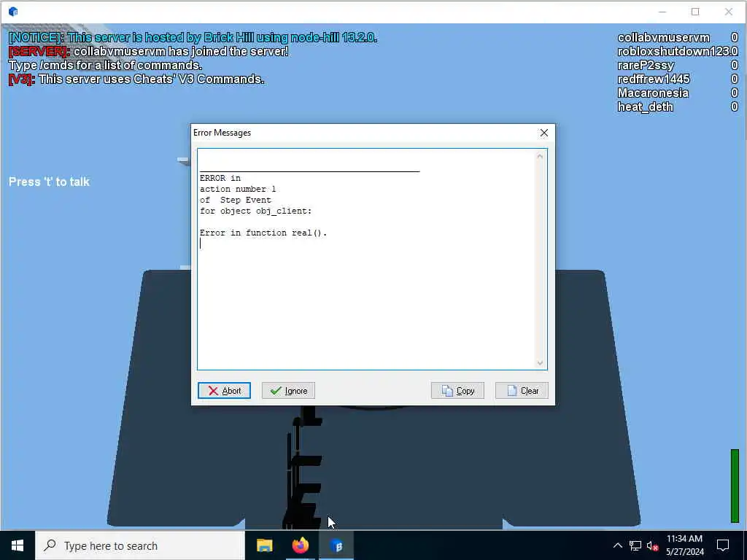Click the NOTICE server hosting chat line
Viewport: 747px width, 560px height.
point(193,38)
